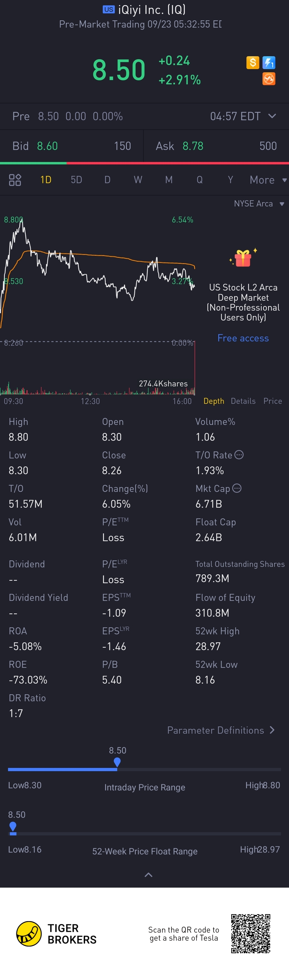This screenshot has width=289, height=980.
Task: Tap the blue lightning bolt icon
Action: tap(269, 62)
